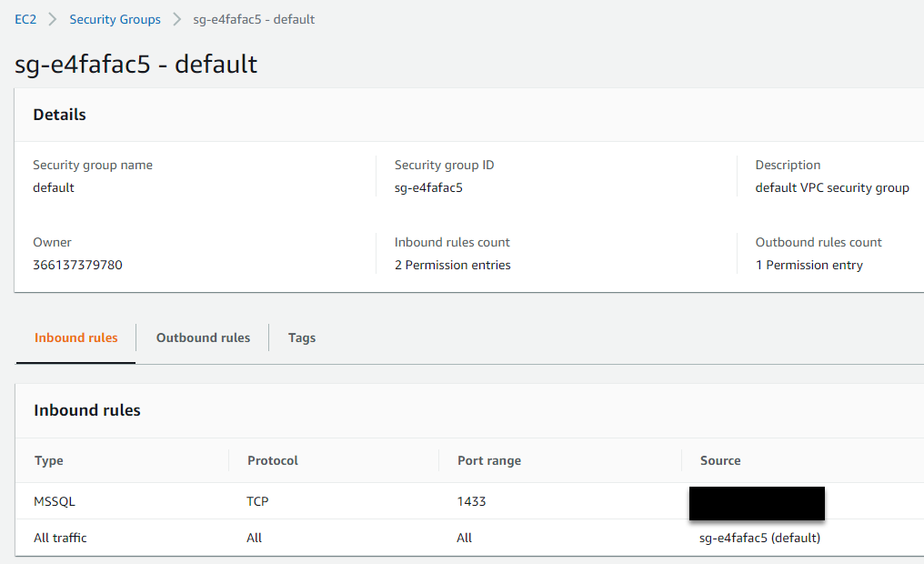Click the All port range cell in All traffic row
The width and height of the screenshot is (924, 564).
pos(465,538)
